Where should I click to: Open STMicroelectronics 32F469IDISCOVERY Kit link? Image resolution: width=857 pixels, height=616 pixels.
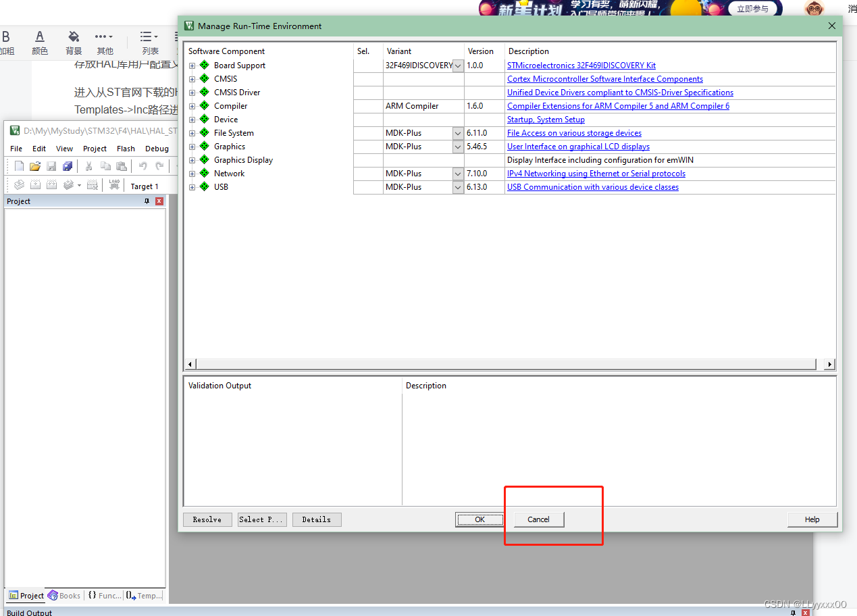click(581, 66)
